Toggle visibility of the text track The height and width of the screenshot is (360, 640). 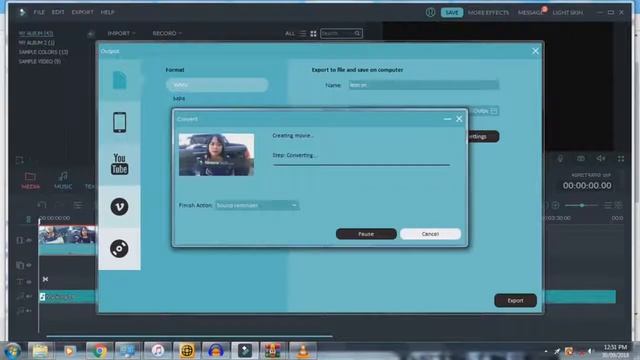click(29, 282)
